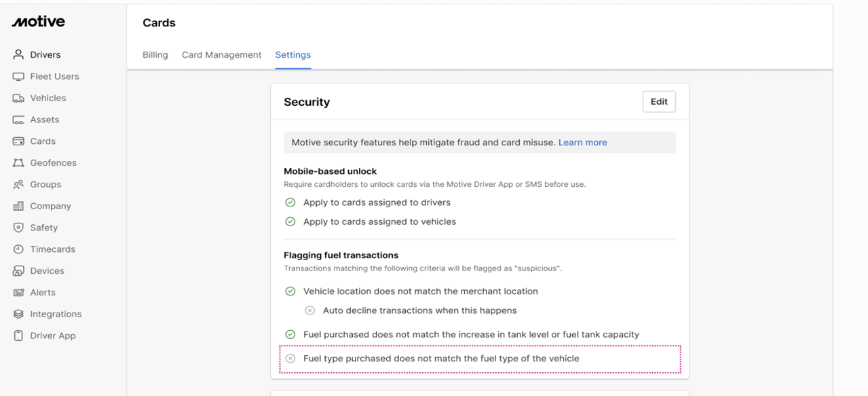Toggle fuel type mismatch flagging option
This screenshot has width=868, height=396.
(290, 359)
